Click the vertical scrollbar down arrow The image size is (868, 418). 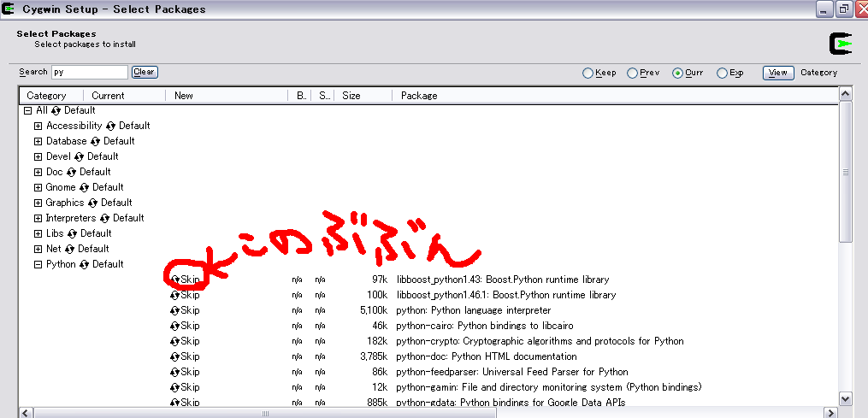pyautogui.click(x=845, y=398)
